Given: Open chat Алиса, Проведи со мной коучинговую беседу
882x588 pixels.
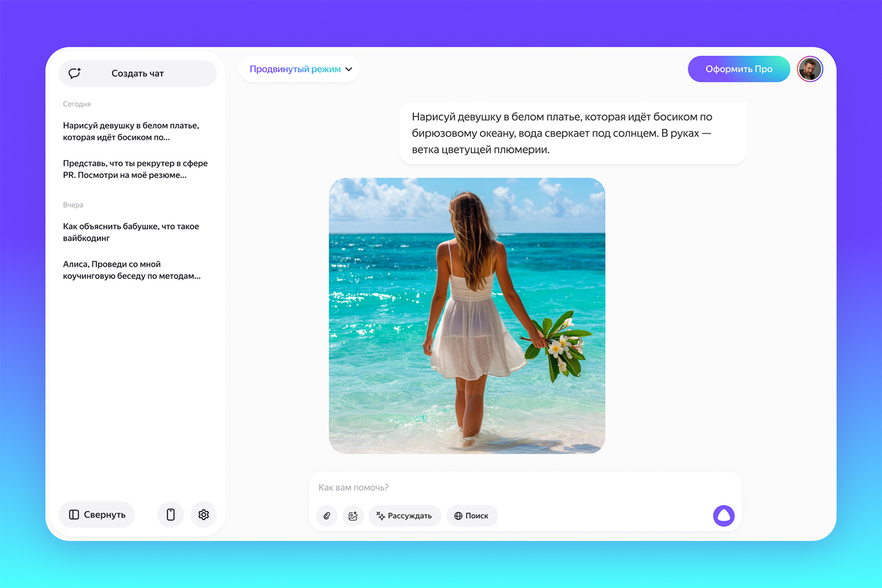Looking at the screenshot, I should tap(132, 270).
